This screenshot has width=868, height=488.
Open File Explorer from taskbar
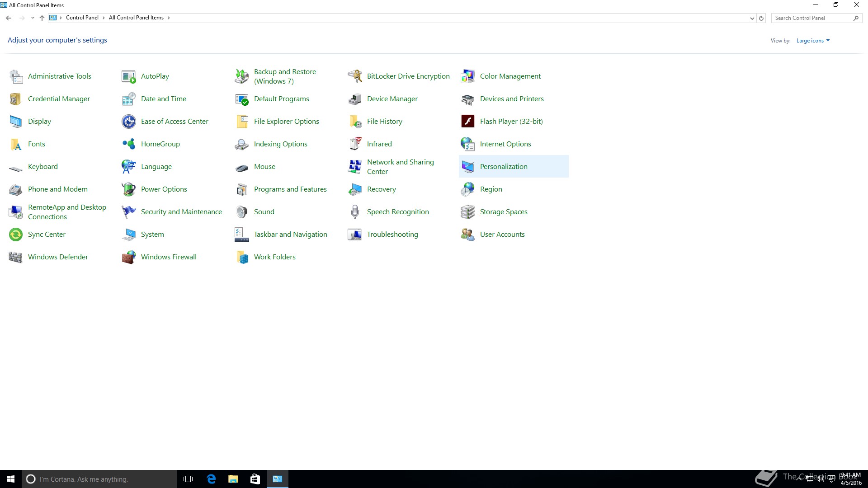point(233,479)
